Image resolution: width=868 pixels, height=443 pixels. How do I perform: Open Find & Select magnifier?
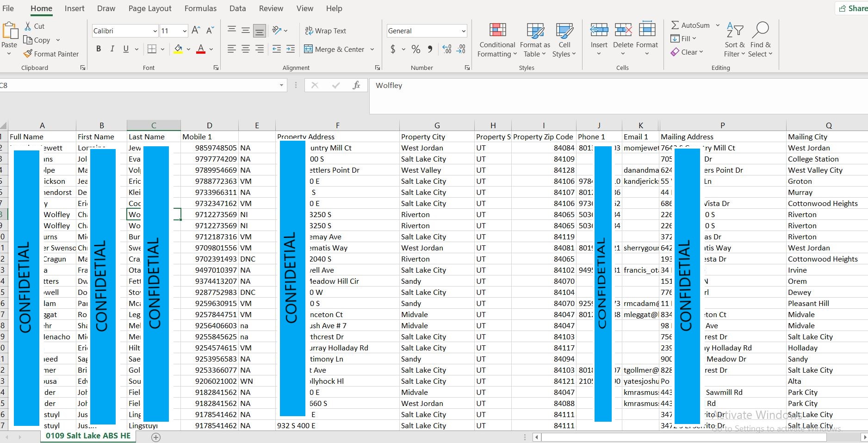coord(761,40)
